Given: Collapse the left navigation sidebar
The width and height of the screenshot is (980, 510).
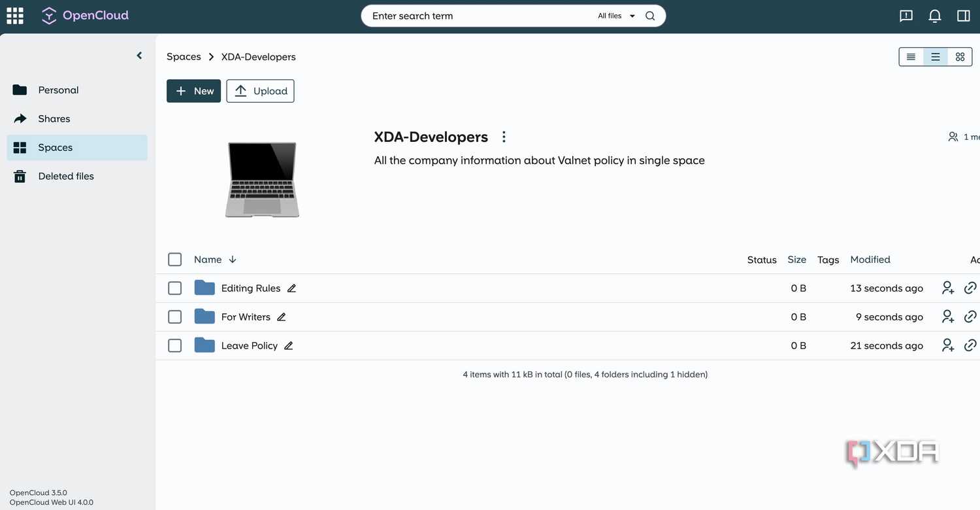Looking at the screenshot, I should (139, 56).
